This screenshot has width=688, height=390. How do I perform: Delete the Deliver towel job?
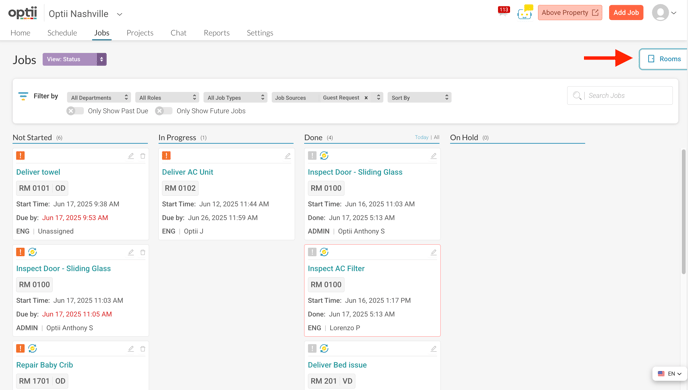(143, 156)
